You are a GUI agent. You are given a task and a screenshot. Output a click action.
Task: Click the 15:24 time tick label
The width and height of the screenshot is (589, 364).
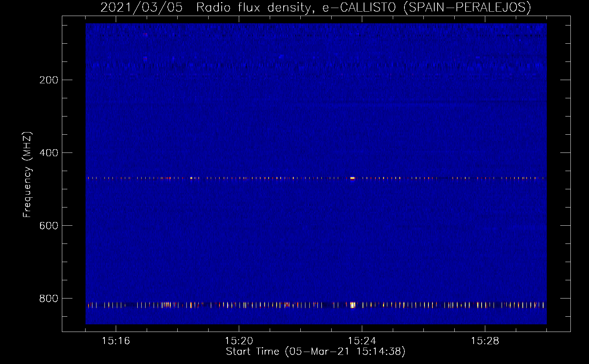point(362,341)
